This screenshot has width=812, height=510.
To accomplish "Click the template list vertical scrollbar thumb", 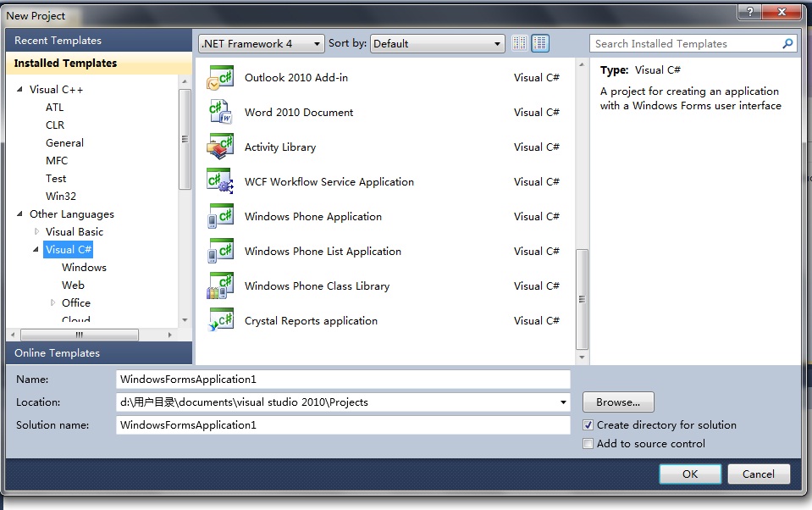I will (582, 299).
